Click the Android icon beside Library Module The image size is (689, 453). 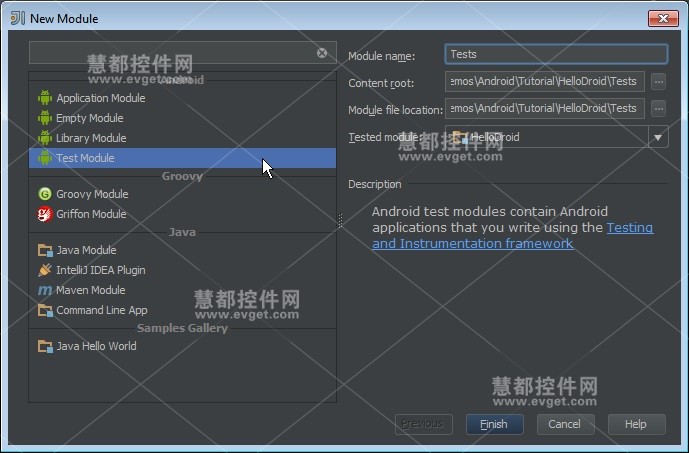click(x=45, y=138)
